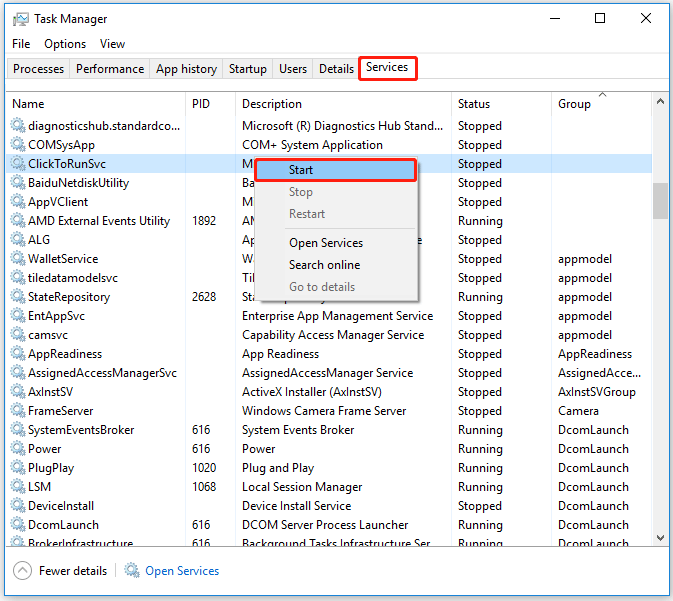
Task: Click gear icon beside BaiduNetdiskUtility
Action: 18,182
